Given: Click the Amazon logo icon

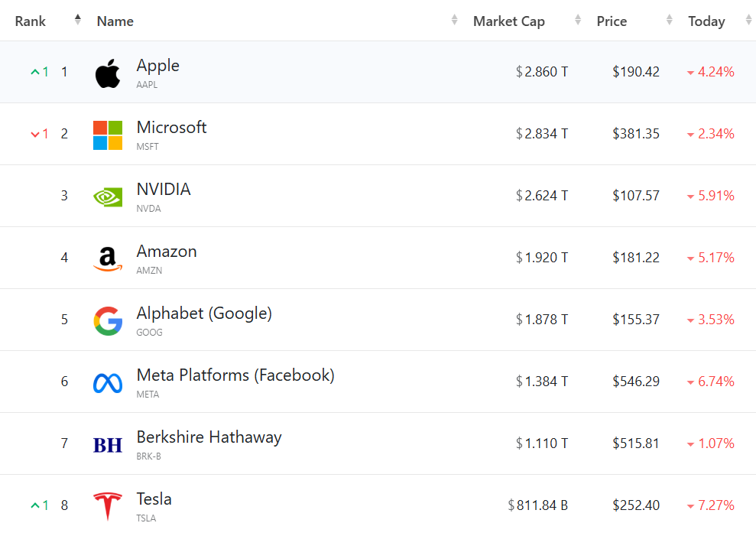Looking at the screenshot, I should 108,259.
